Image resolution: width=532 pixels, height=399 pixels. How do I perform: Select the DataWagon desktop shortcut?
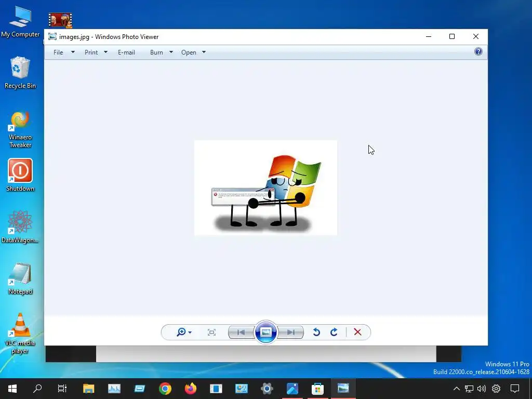pos(20,227)
